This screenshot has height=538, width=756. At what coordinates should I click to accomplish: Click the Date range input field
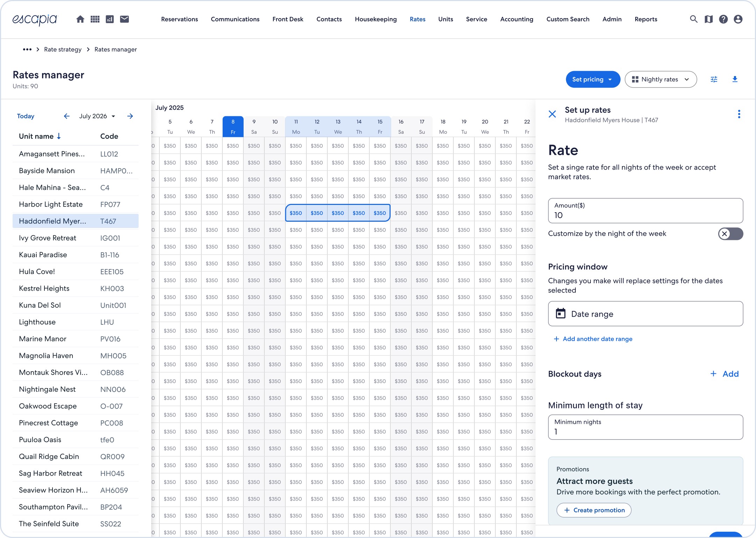[645, 314]
